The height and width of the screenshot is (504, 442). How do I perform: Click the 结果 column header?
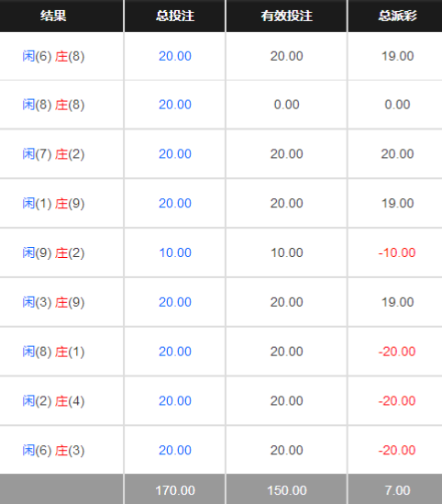coord(53,16)
